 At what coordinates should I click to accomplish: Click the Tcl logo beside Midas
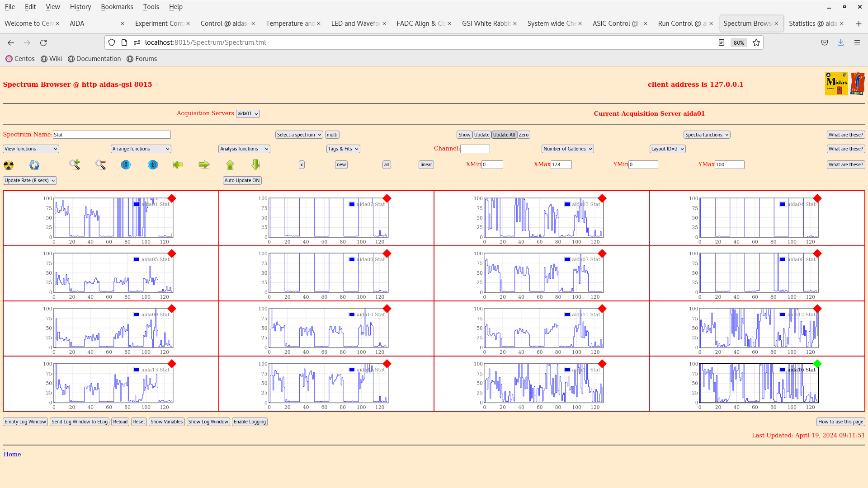858,84
